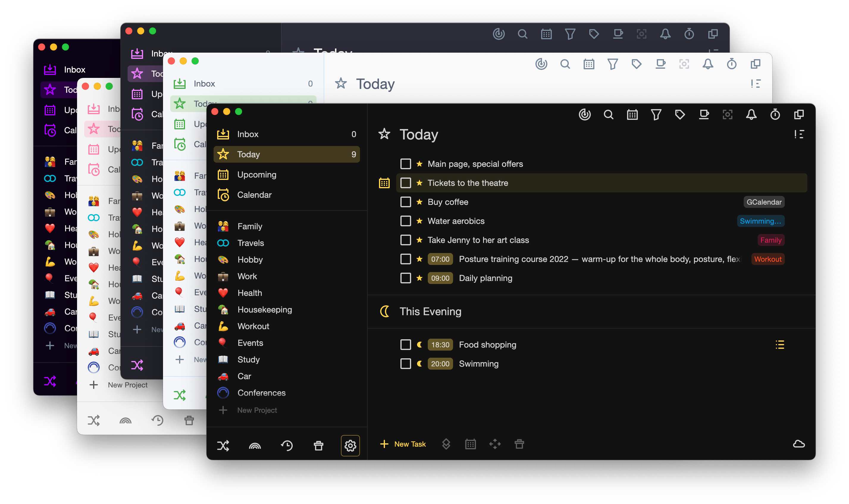
Task: Open the trash icon in front sidebar footer
Action: tap(318, 445)
